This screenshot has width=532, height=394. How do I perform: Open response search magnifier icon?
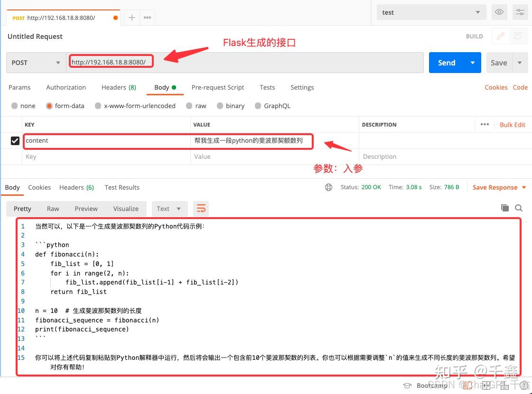pos(519,208)
